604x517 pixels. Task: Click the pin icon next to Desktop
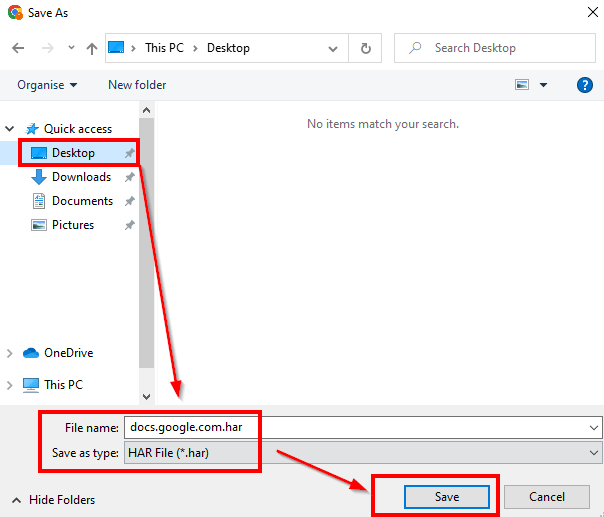129,153
